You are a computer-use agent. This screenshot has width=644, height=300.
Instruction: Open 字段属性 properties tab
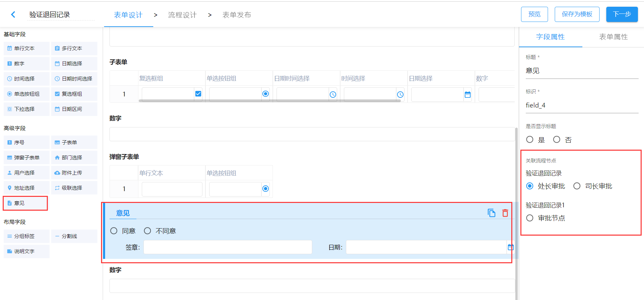[x=550, y=37]
